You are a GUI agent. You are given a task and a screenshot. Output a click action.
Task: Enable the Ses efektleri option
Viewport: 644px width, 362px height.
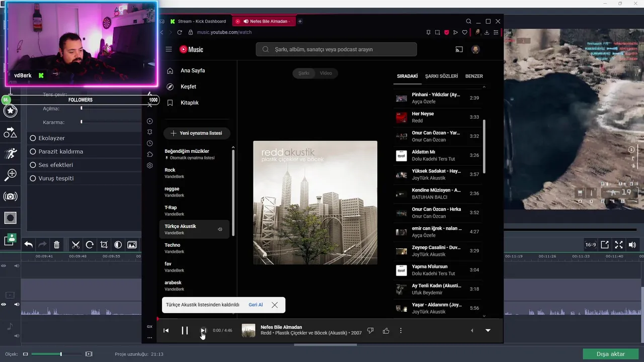pyautogui.click(x=33, y=165)
